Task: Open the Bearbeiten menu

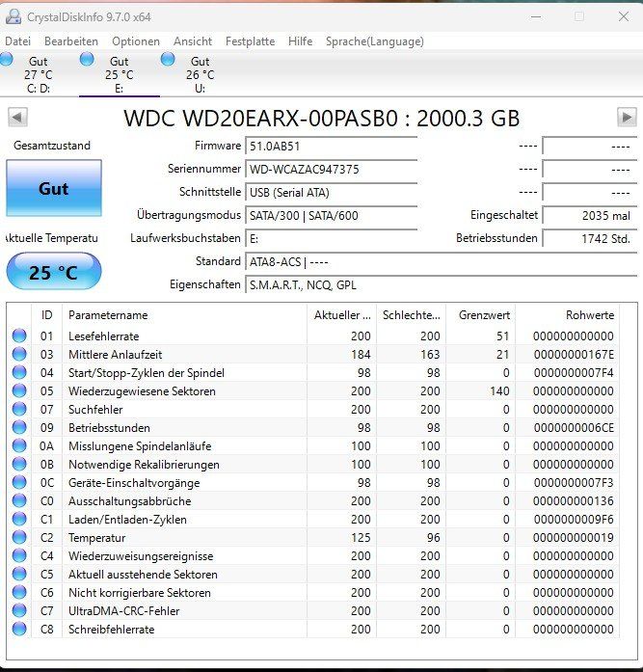Action: point(71,41)
